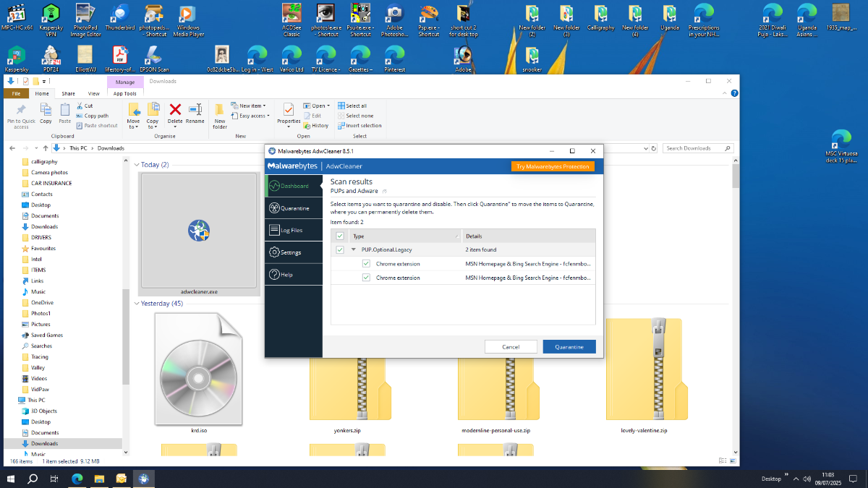Click History in the Open group
Viewport: 868px width, 488px height.
316,125
